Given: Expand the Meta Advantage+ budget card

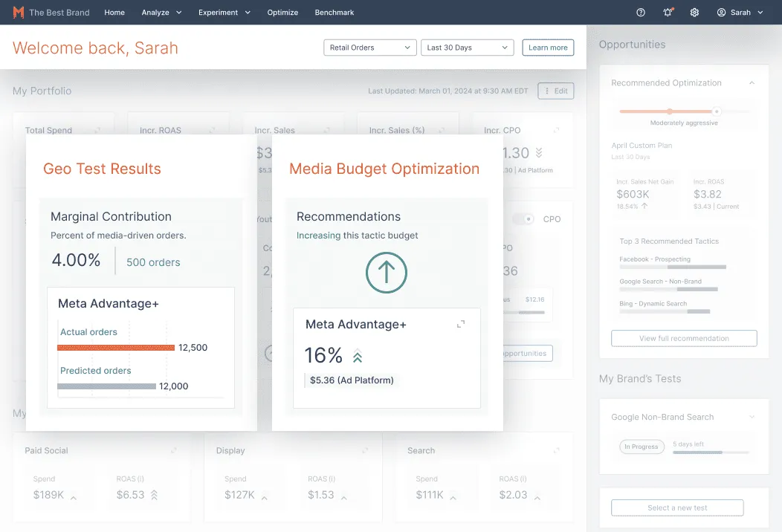Looking at the screenshot, I should [x=462, y=325].
